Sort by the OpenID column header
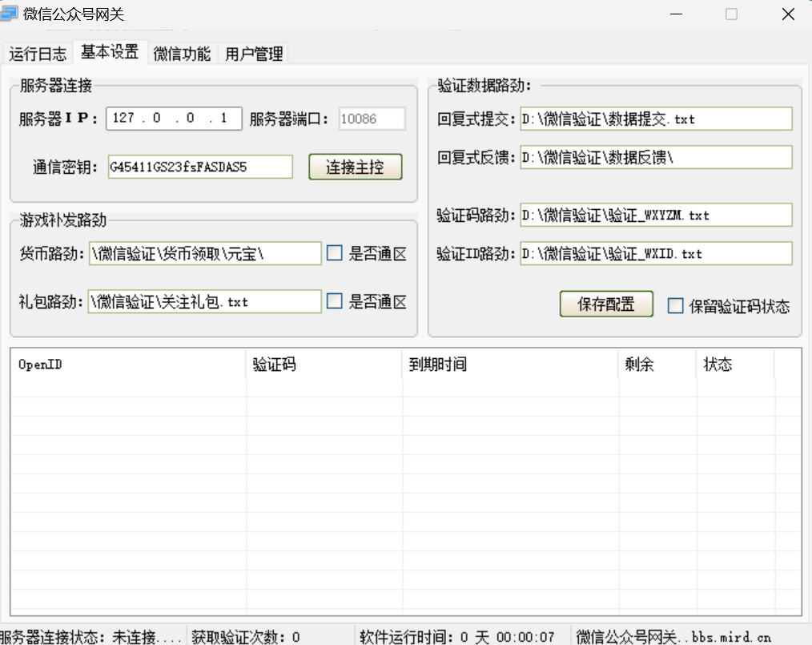The height and width of the screenshot is (645, 812). pyautogui.click(x=128, y=365)
